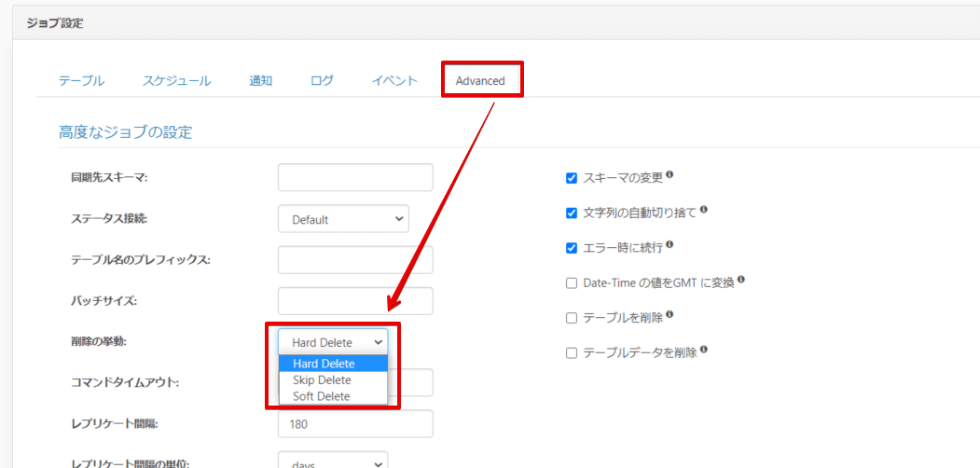
Task: Open the テーブル tab
Action: [x=81, y=80]
